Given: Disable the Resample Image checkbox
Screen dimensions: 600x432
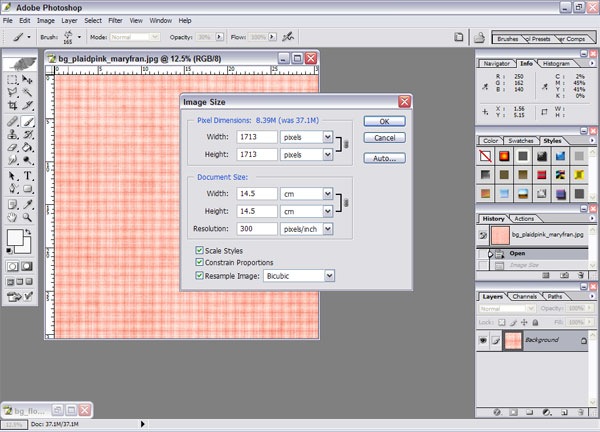Looking at the screenshot, I should coord(199,273).
